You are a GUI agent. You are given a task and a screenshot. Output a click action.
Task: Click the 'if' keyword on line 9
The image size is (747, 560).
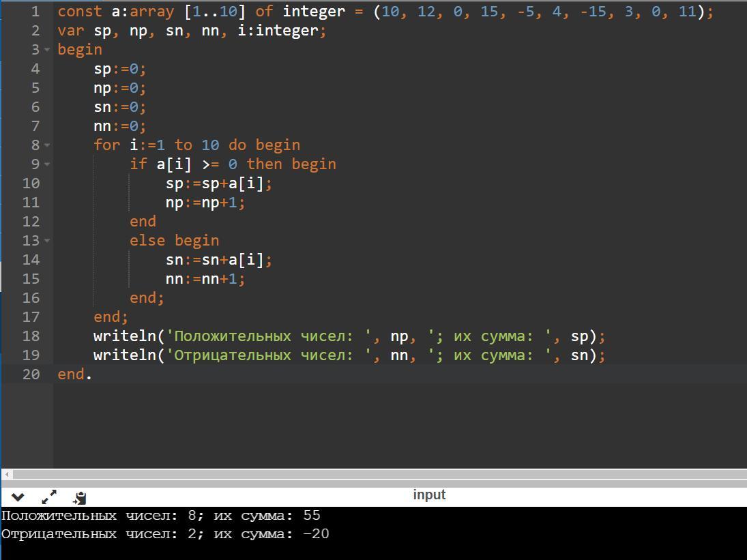click(x=138, y=164)
